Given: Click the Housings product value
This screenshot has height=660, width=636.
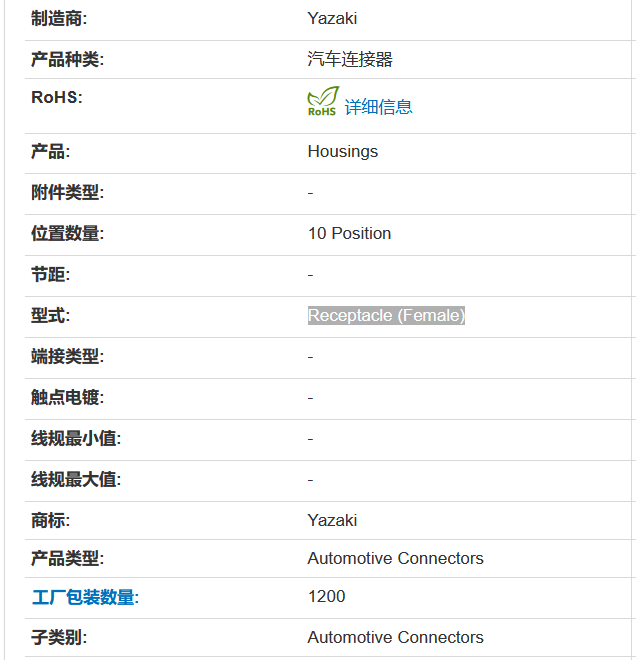Looking at the screenshot, I should [x=343, y=152].
